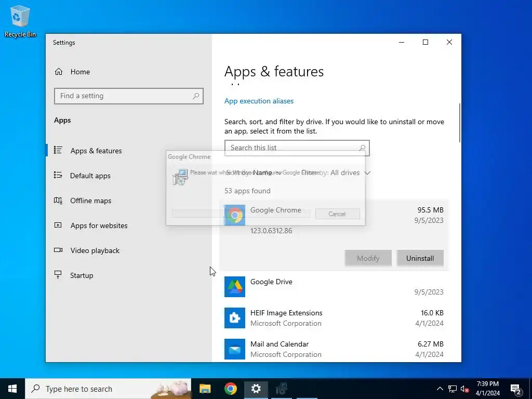Viewport: 532px width, 399px height.
Task: Click the Settings window vertical scrollbar
Action: point(460,123)
